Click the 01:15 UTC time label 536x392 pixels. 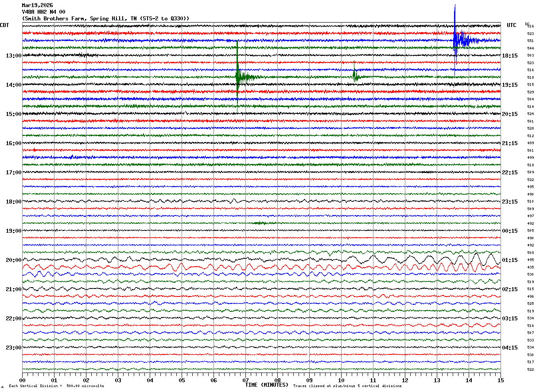pyautogui.click(x=510, y=260)
